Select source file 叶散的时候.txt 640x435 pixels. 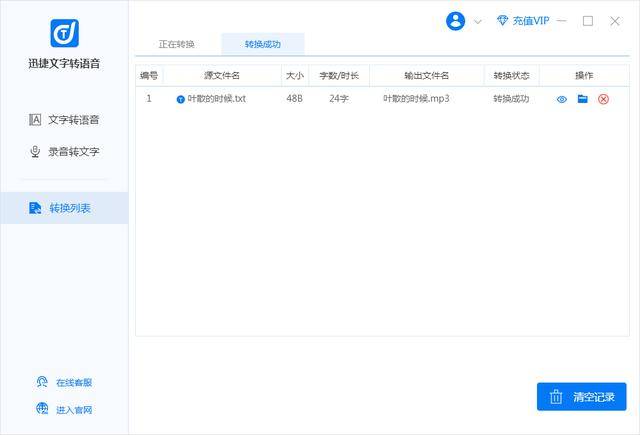pos(216,99)
